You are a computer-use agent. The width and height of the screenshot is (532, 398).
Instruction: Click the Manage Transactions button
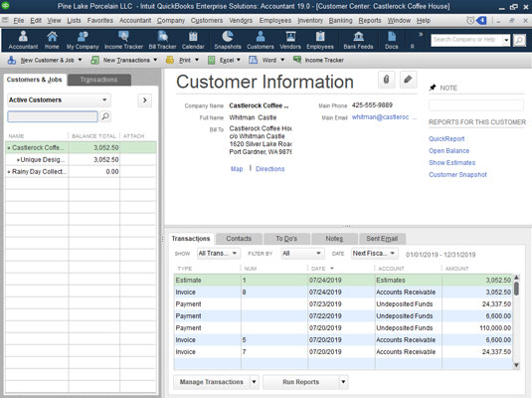(x=212, y=382)
